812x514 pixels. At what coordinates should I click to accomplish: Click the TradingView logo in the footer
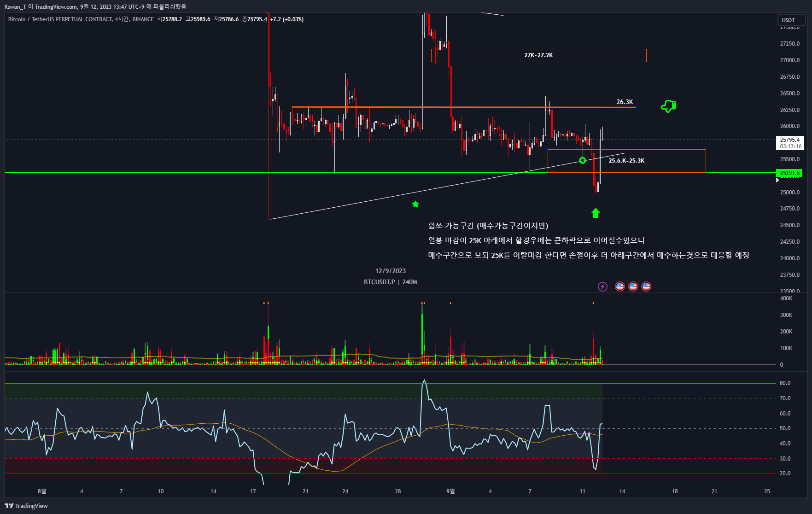pos(26,506)
